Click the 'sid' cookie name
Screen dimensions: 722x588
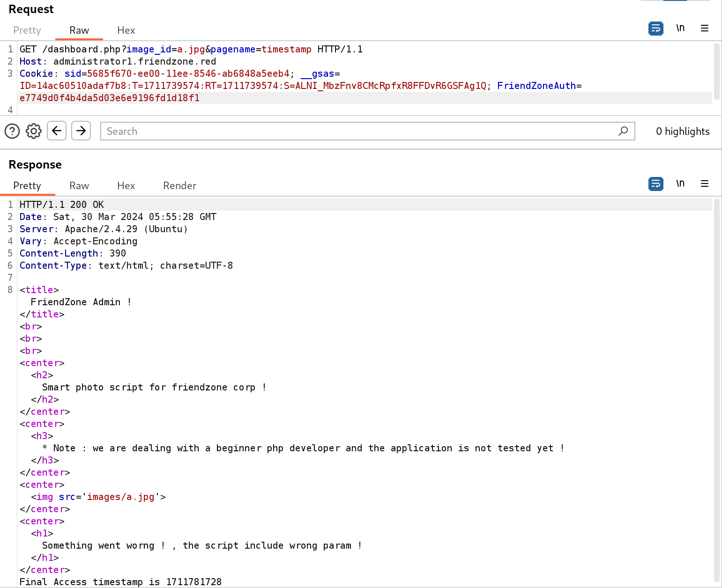click(73, 73)
